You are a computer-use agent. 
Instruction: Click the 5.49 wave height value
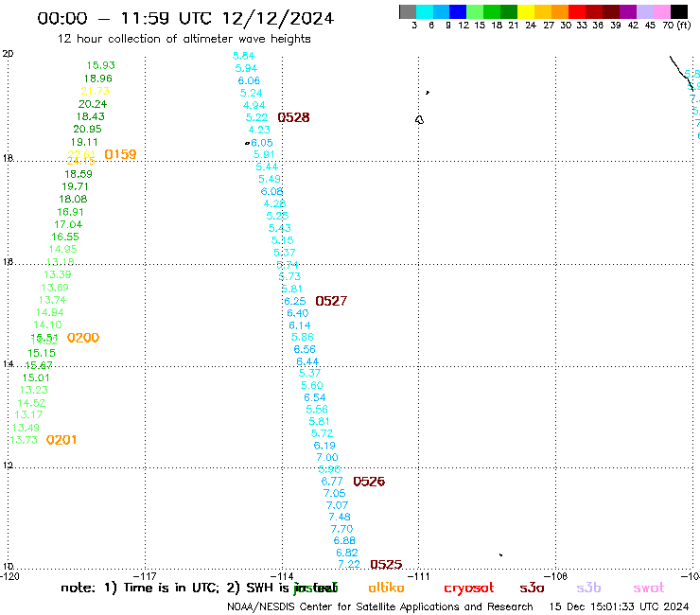pos(270,179)
